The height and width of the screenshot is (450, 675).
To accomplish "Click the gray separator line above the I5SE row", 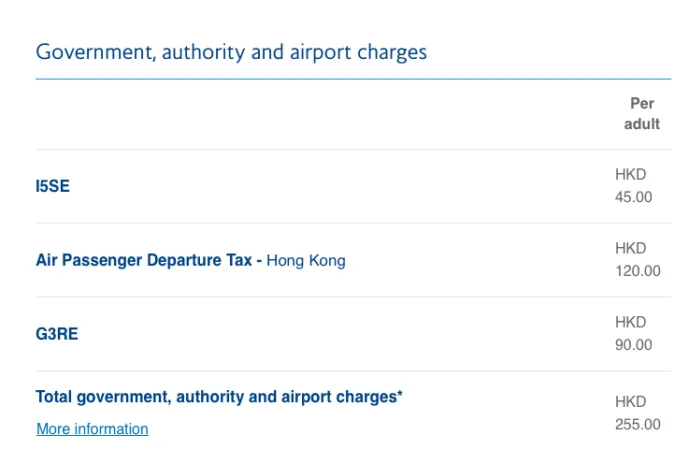I will tap(353, 149).
